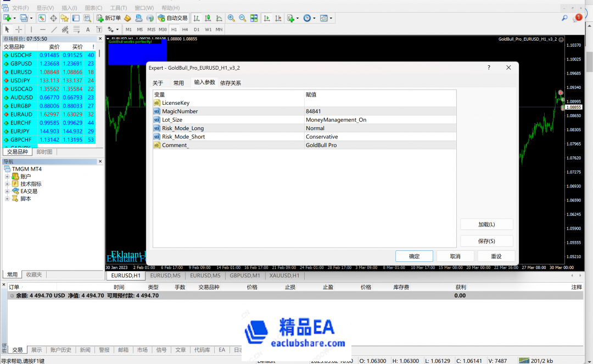
Task: Switch to the 关于 tab in Expert dialog
Action: coord(158,83)
